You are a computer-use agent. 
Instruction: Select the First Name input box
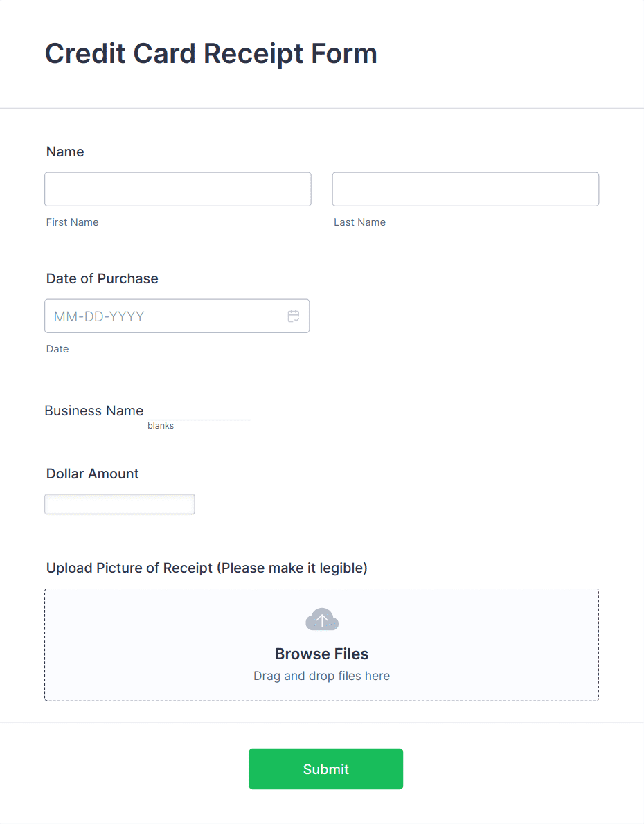pos(177,189)
